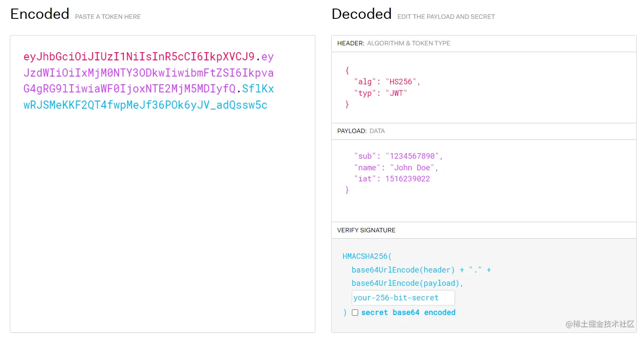Click the "iat": 1516239022 payload line
The image size is (644, 338).
[392, 179]
